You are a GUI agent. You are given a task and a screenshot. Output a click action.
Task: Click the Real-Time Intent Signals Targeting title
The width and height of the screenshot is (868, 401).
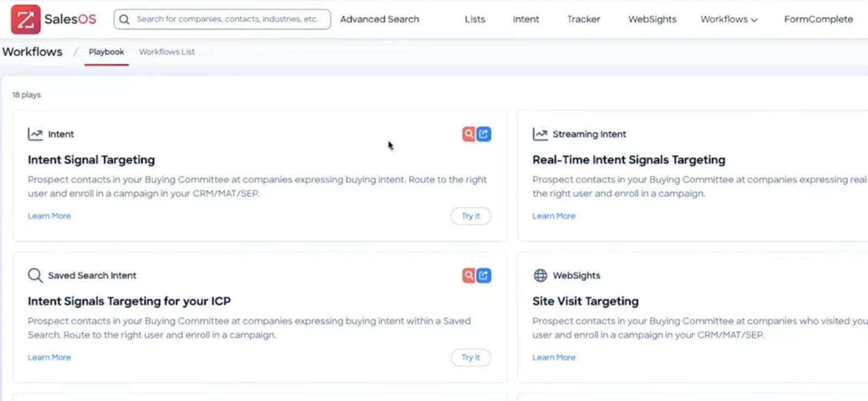(x=629, y=160)
